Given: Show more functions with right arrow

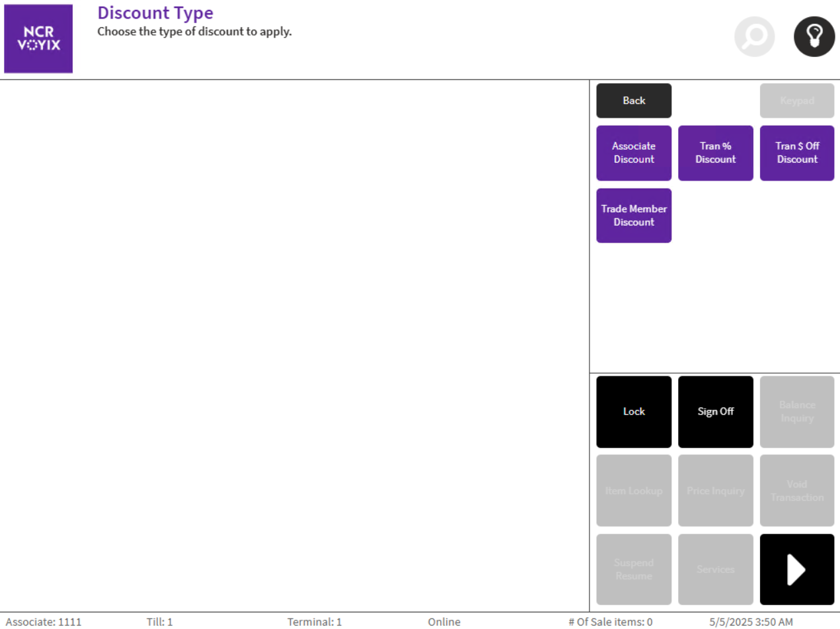Looking at the screenshot, I should (x=796, y=569).
